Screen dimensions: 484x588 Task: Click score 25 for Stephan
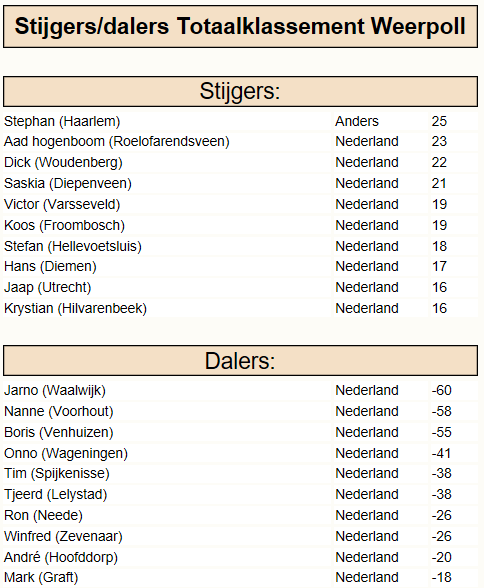coord(439,122)
